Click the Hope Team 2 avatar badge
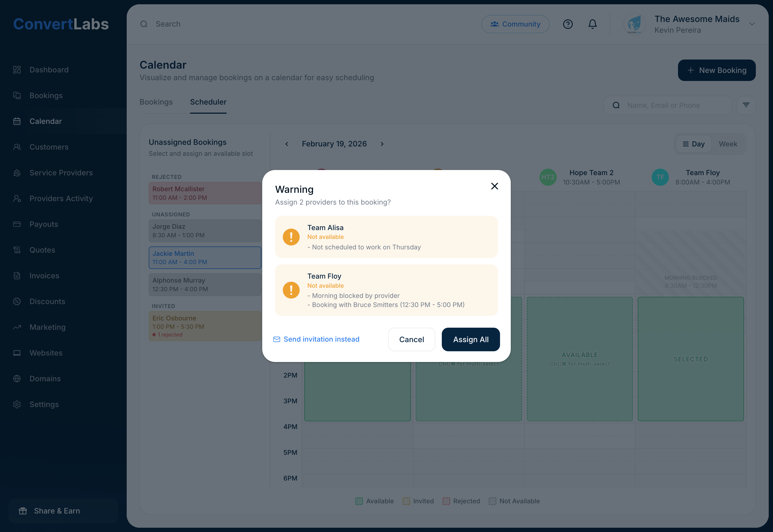 click(x=548, y=177)
